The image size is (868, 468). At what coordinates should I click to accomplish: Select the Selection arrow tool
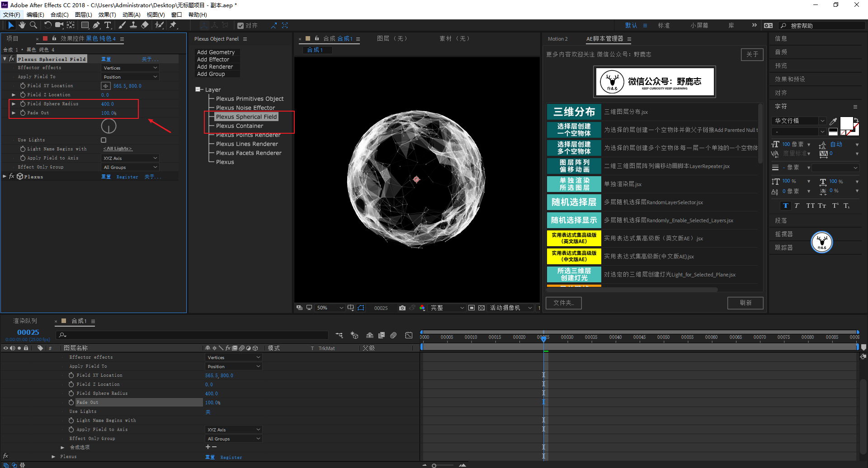click(11, 25)
